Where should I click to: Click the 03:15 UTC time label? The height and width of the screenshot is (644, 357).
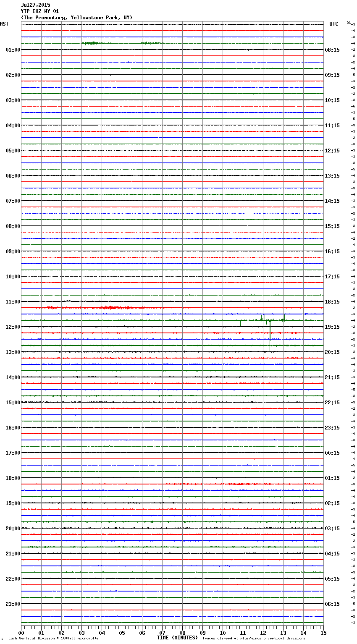point(332,529)
